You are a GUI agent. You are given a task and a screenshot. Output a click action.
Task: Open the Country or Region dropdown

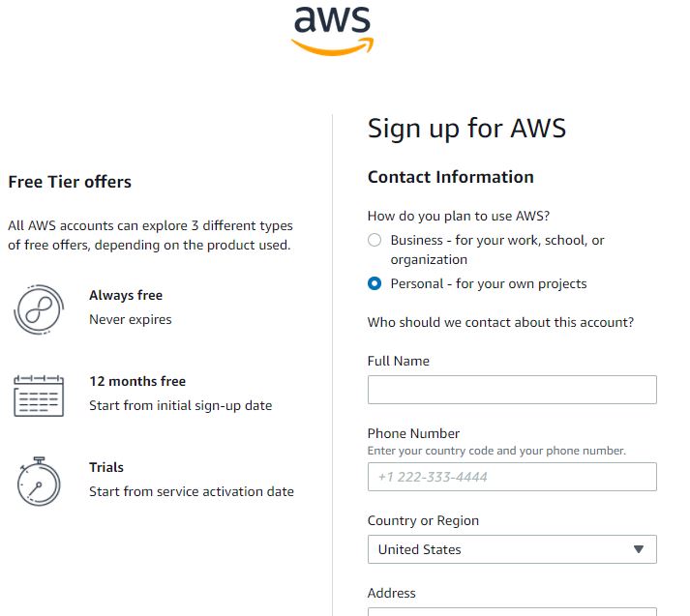[x=511, y=549]
